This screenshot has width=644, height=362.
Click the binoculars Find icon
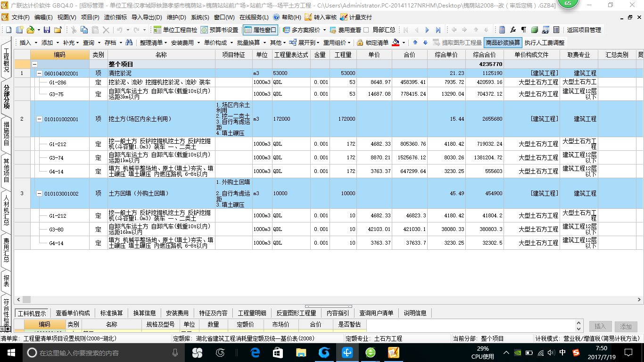tap(129, 42)
